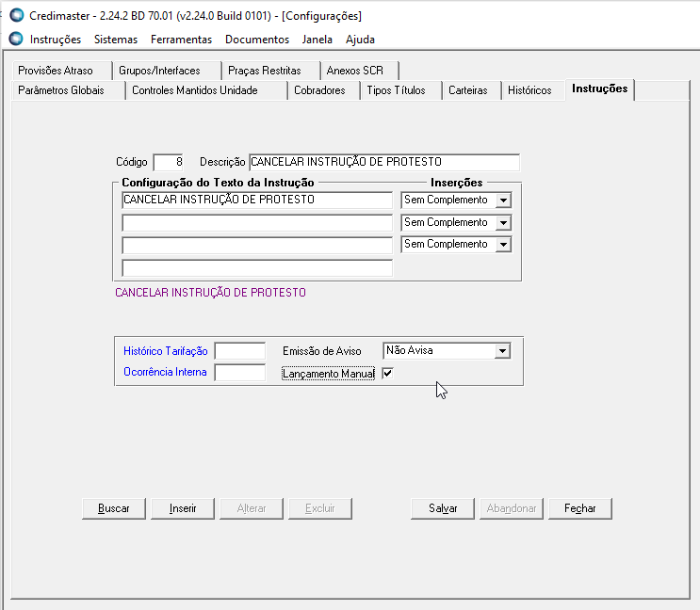Switch to Controles Mantidos Unidade tab
The height and width of the screenshot is (610, 700).
tap(206, 90)
